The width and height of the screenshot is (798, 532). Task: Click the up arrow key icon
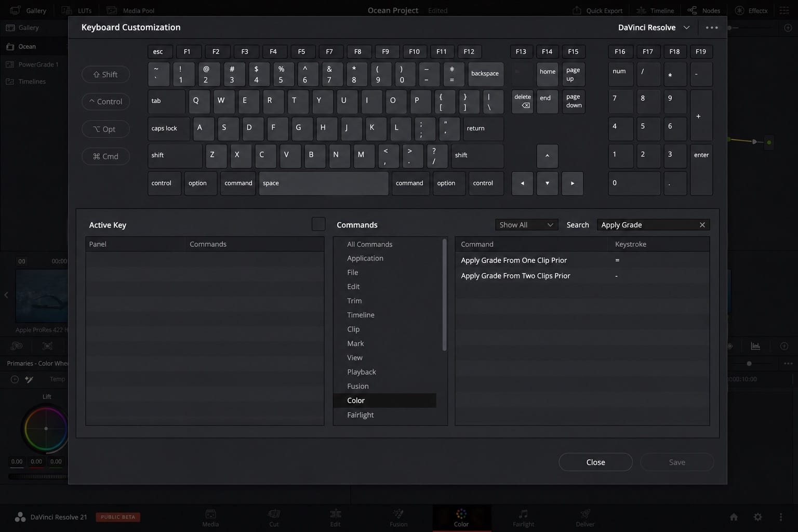pos(547,156)
